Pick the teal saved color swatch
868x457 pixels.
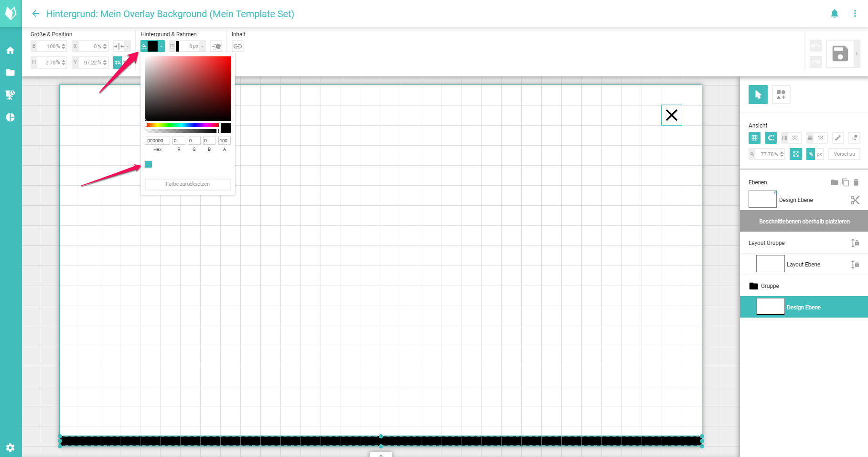pos(149,165)
